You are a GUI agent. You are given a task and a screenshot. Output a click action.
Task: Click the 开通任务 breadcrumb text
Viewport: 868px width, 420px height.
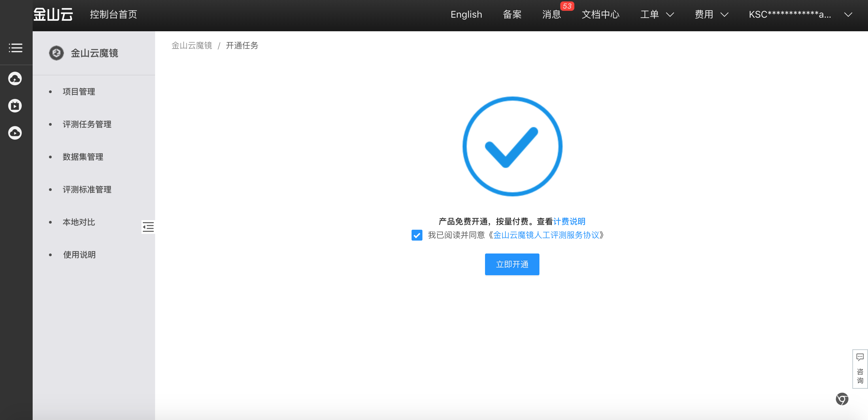242,46
